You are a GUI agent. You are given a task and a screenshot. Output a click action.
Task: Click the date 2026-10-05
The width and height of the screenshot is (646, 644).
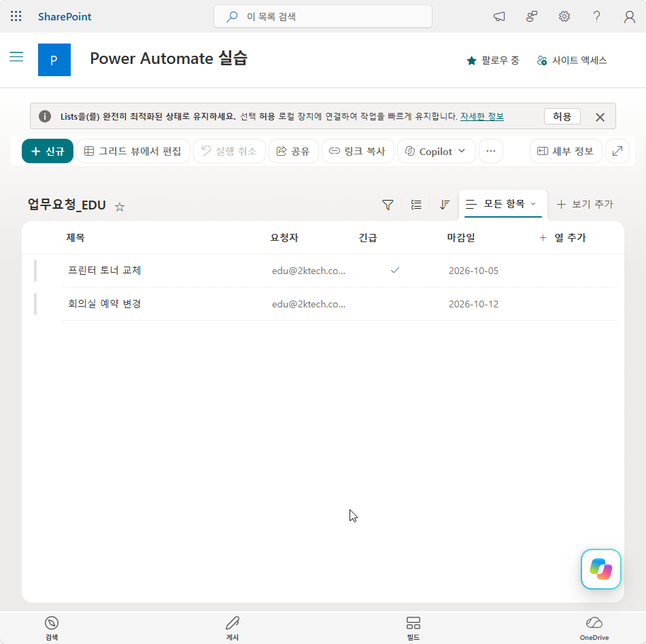coord(473,271)
